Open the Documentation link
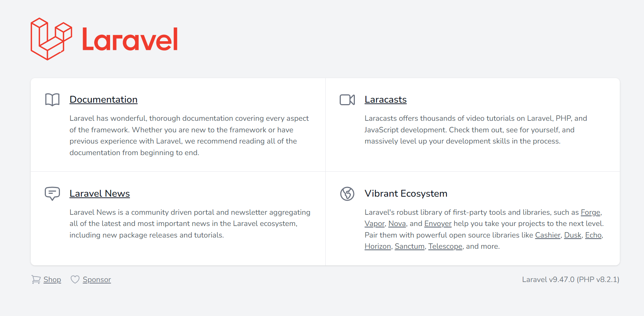The width and height of the screenshot is (644, 316). pyautogui.click(x=104, y=99)
